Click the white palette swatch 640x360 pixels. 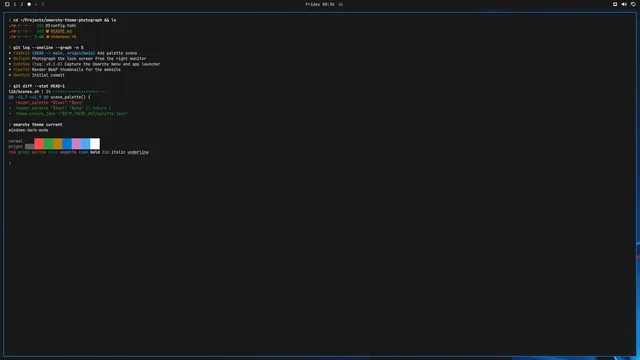[95, 144]
